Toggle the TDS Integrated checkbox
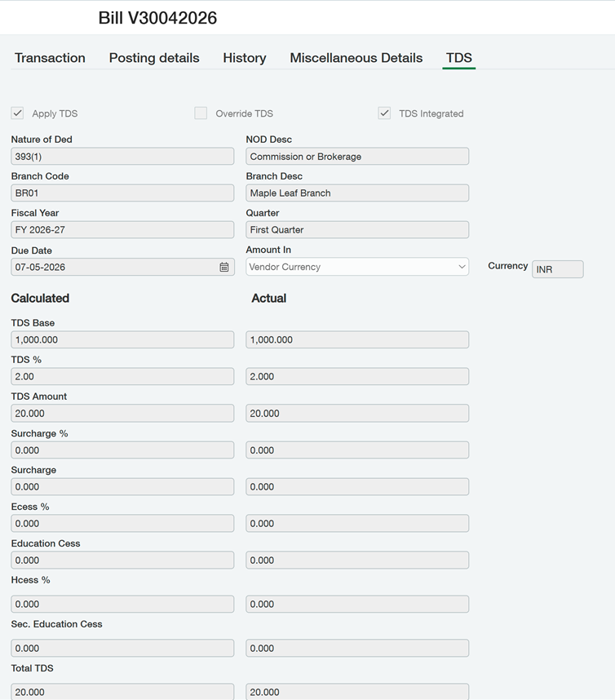615x700 pixels. (x=384, y=113)
